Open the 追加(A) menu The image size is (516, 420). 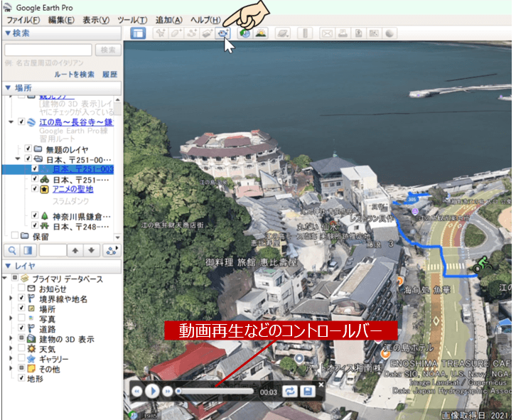click(x=168, y=20)
